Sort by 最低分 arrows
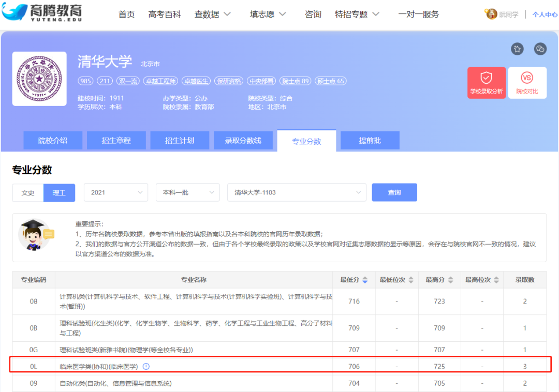The image size is (559, 392). (x=365, y=280)
